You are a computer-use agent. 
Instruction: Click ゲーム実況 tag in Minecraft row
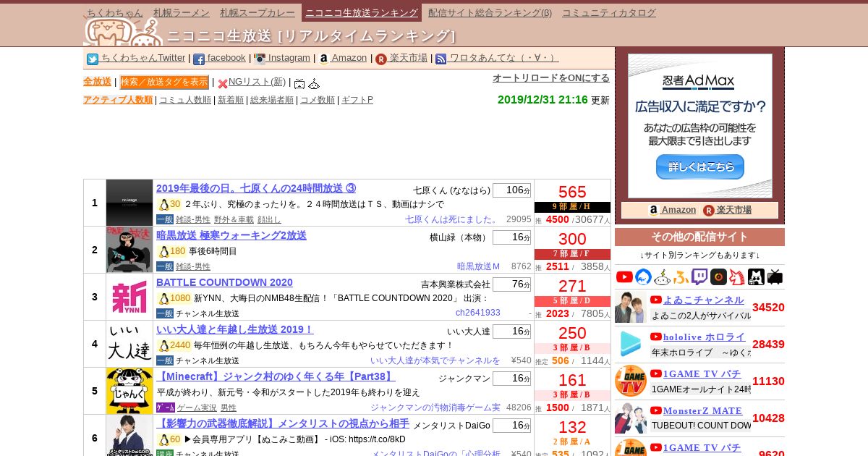tap(197, 408)
